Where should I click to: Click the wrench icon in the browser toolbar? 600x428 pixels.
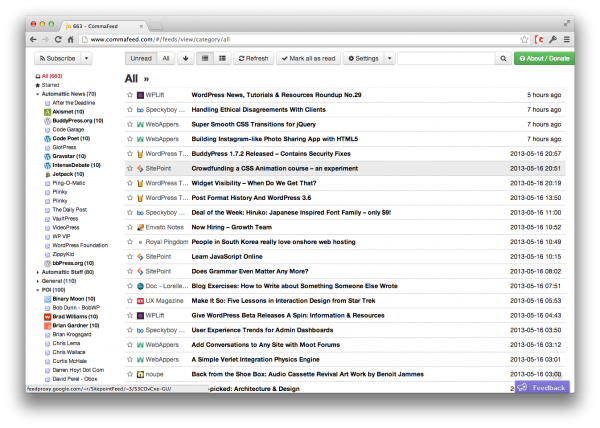coord(553,39)
